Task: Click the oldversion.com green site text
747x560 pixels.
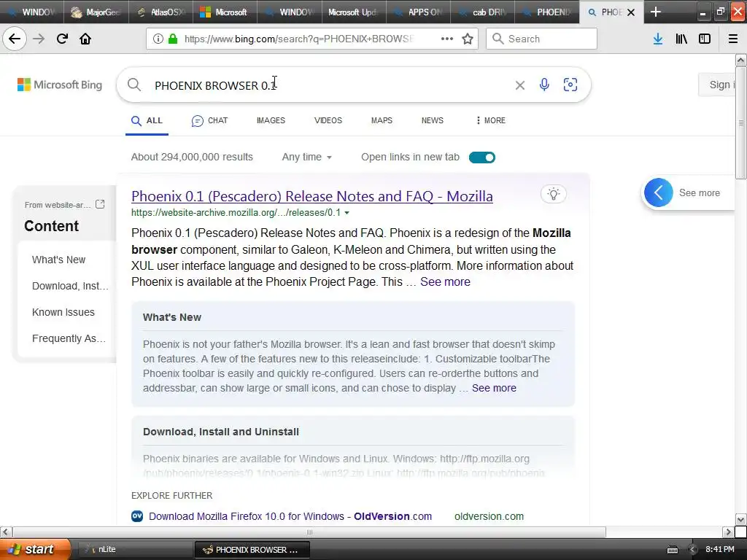Action: [489, 516]
